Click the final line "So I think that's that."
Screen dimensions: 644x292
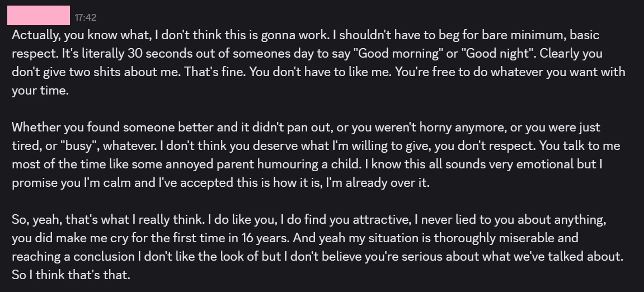71,275
